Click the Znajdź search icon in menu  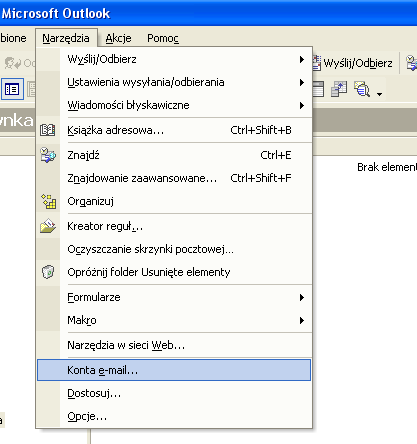[x=48, y=155]
